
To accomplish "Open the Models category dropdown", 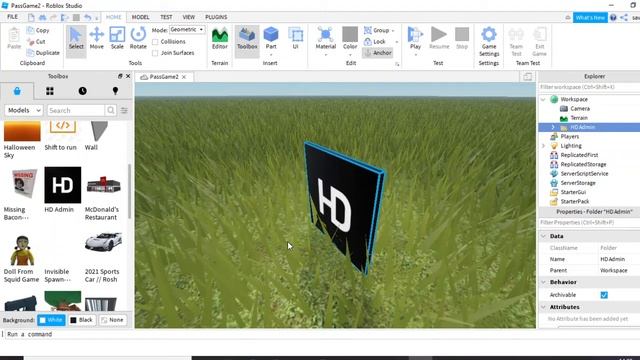I will 24,110.
